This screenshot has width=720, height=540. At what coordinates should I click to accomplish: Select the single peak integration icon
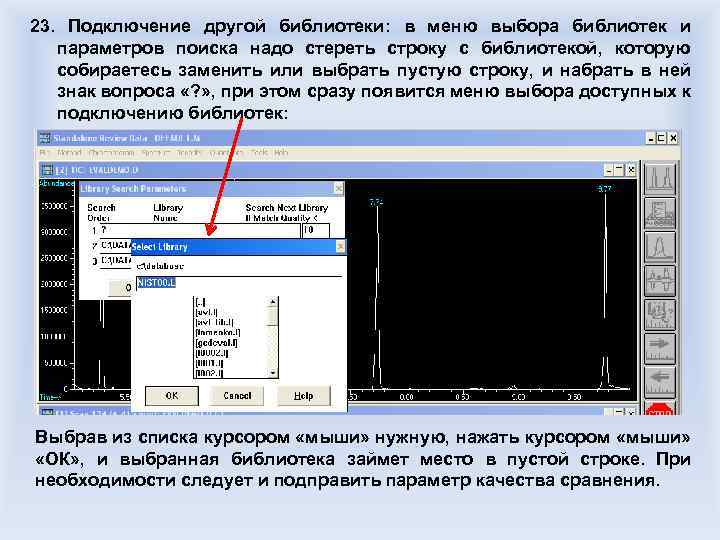tap(660, 247)
